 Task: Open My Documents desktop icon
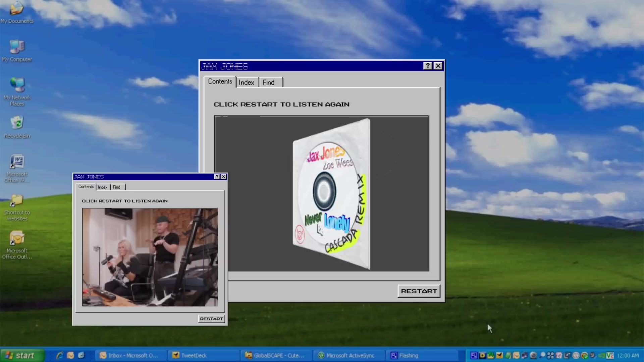17,13
